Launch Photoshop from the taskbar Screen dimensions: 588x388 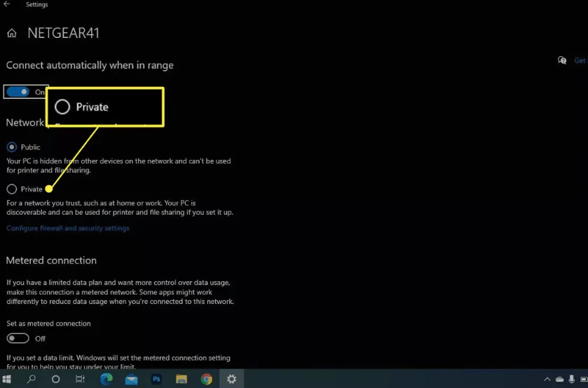[x=156, y=379]
